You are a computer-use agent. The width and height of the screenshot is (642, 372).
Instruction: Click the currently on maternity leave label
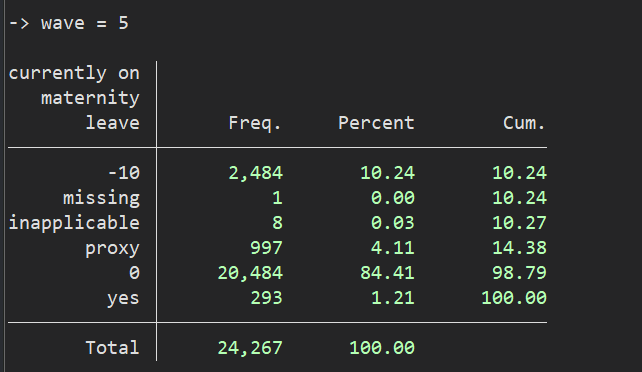[74, 98]
